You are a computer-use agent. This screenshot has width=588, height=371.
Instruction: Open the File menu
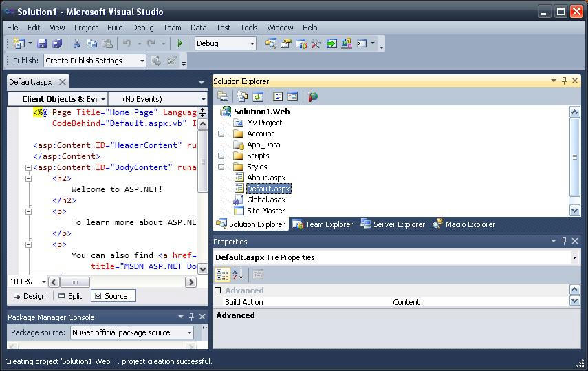click(12, 28)
